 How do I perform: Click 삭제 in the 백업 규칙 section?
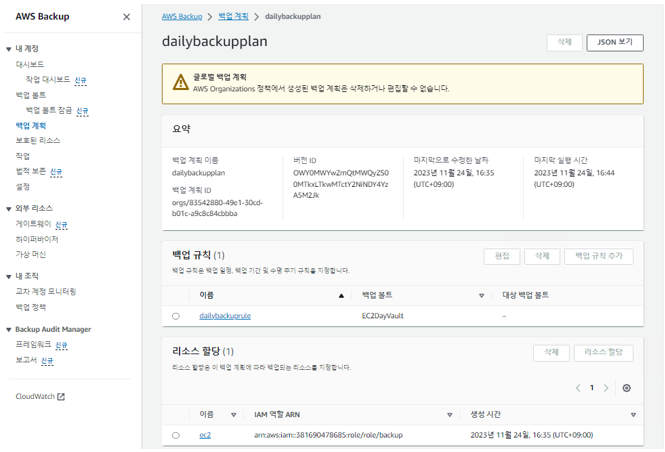pyautogui.click(x=542, y=256)
